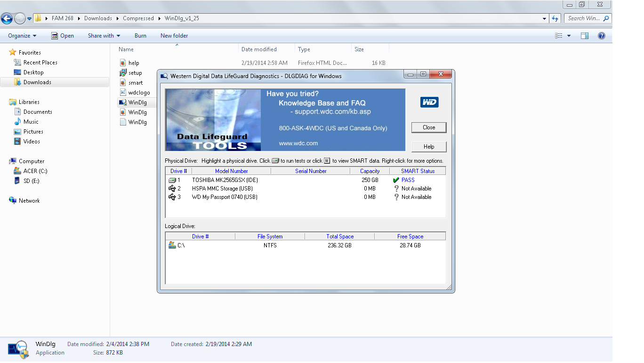Expand the arrow after Compressed breadcrumb
644x363 pixels.
159,19
